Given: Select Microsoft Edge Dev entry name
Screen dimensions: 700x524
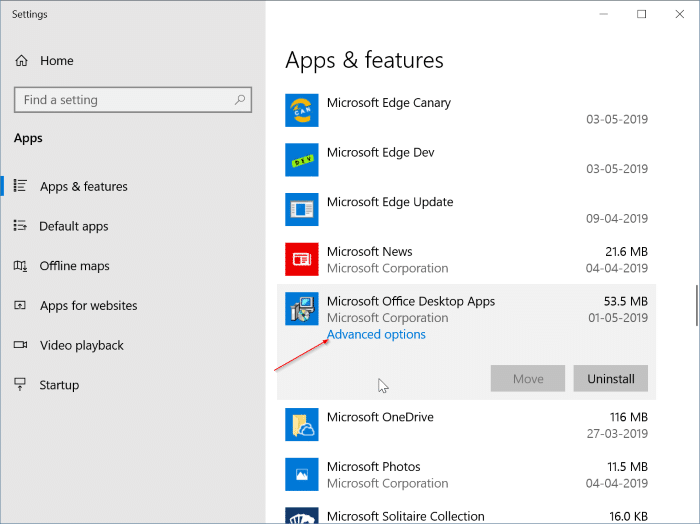Looking at the screenshot, I should coord(380,153).
